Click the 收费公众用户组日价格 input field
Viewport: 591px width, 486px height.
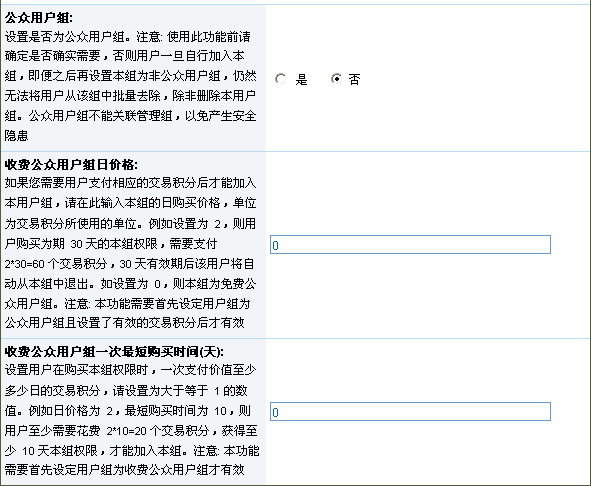pyautogui.click(x=410, y=245)
